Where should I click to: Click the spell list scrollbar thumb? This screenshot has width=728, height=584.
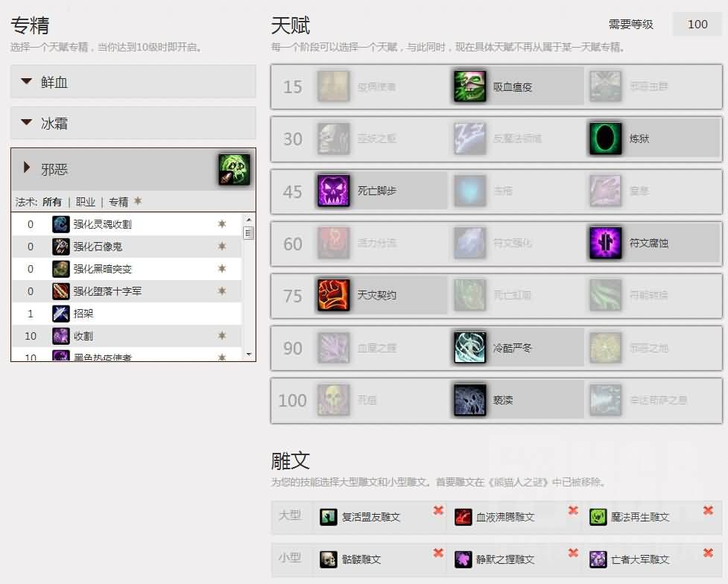click(x=249, y=232)
